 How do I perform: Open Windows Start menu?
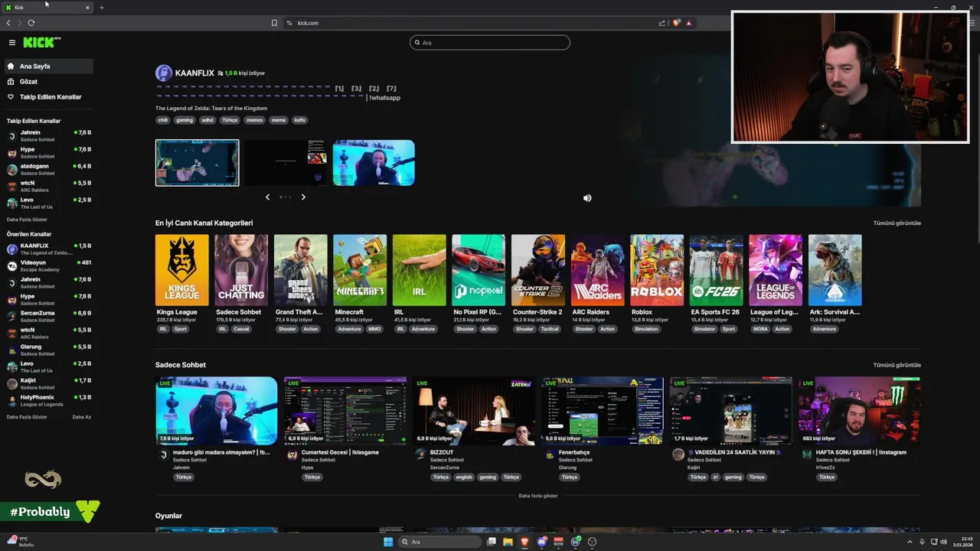(x=388, y=542)
